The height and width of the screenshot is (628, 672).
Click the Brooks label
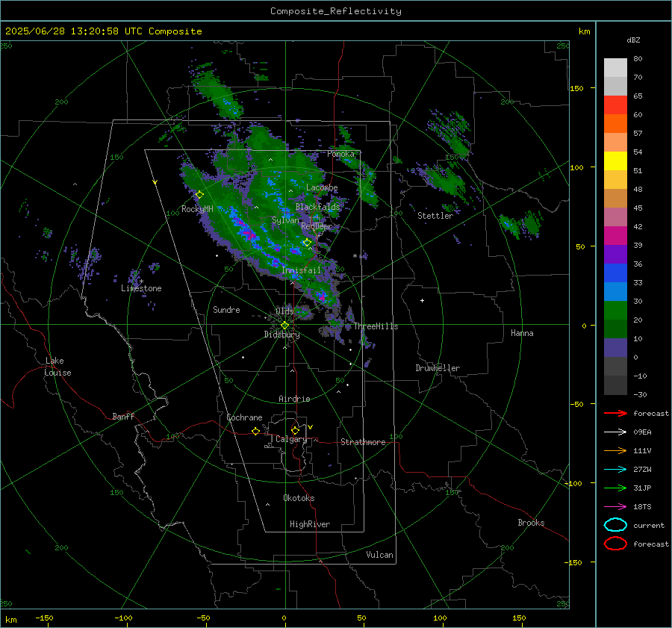pyautogui.click(x=531, y=523)
